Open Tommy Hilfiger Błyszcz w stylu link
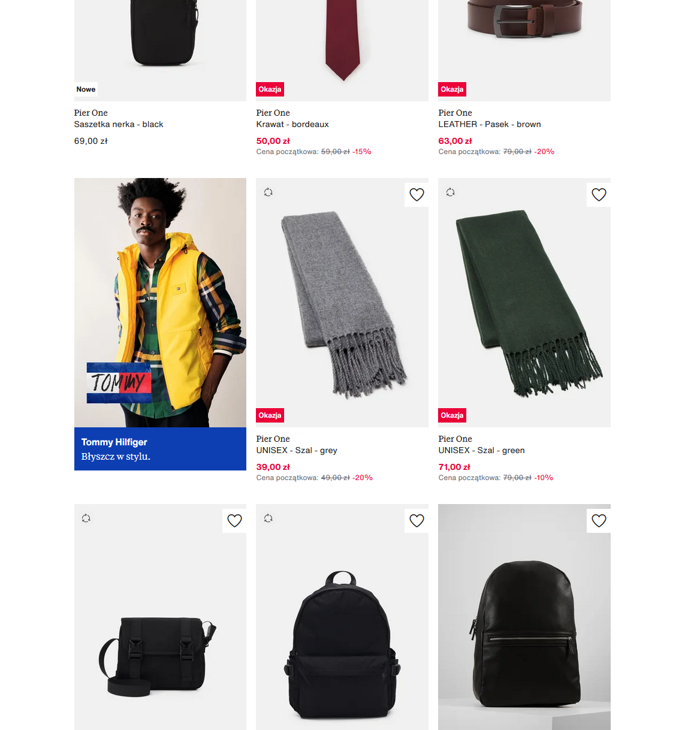The width and height of the screenshot is (700, 730). click(160, 449)
